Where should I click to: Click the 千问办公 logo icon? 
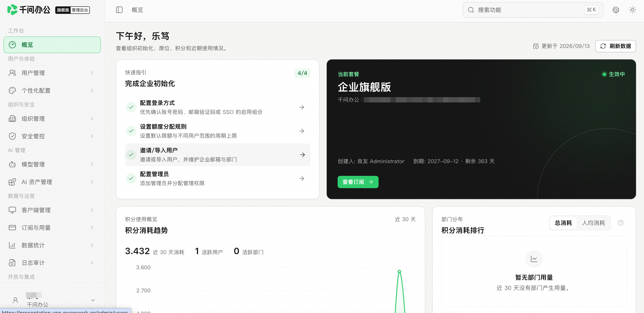(12, 10)
